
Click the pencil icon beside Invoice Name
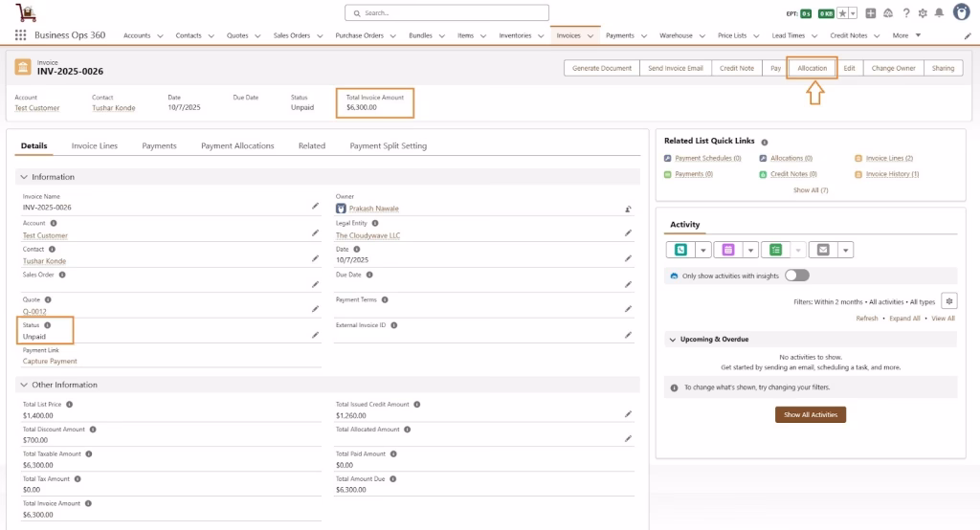(315, 206)
